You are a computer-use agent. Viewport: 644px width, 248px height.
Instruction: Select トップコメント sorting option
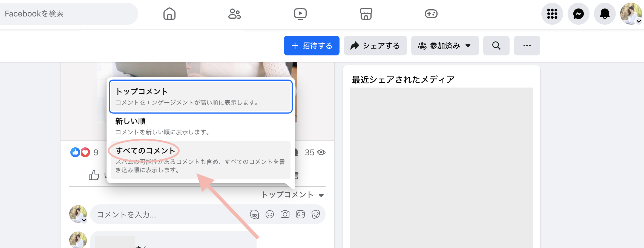tap(200, 97)
